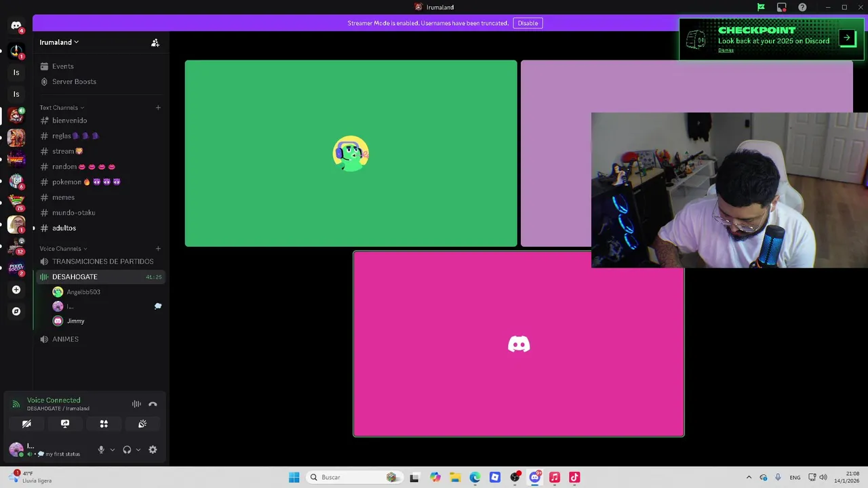Join the ANIMES voice channel

100,339
